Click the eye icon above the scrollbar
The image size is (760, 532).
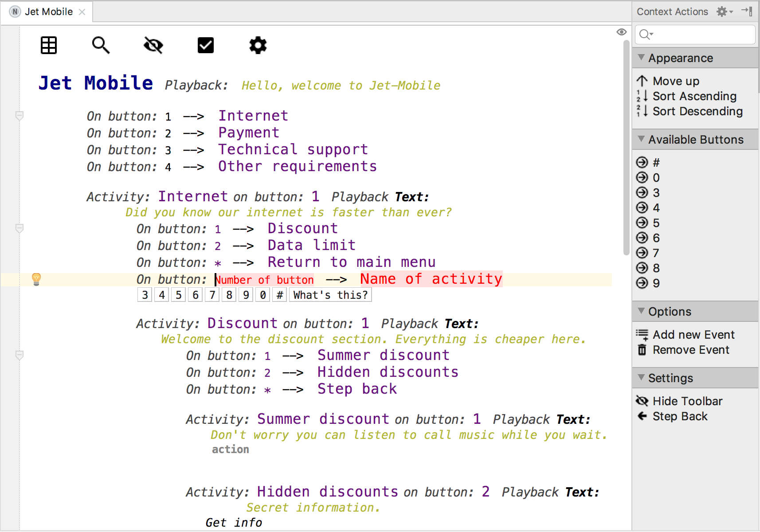pyautogui.click(x=622, y=32)
